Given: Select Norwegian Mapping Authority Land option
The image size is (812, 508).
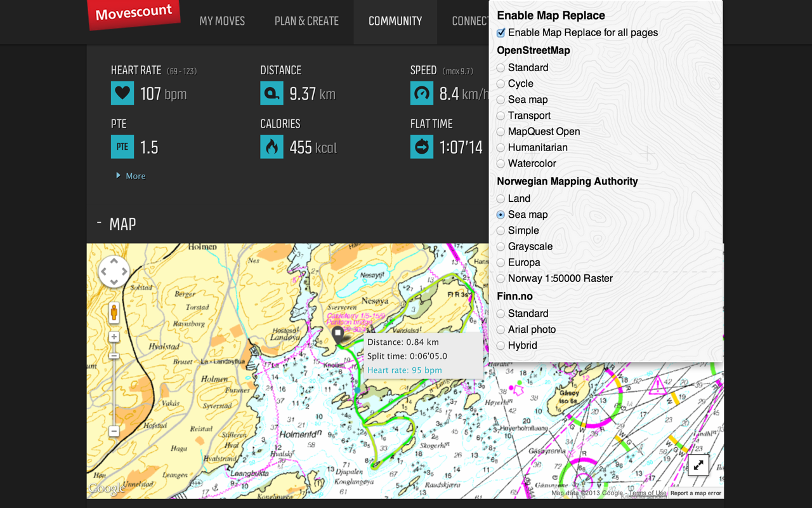Looking at the screenshot, I should pyautogui.click(x=501, y=199).
